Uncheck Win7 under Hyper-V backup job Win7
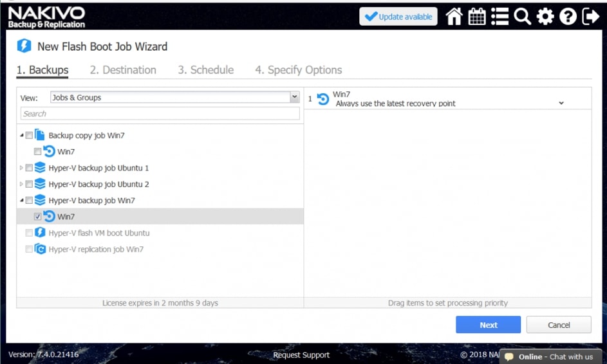Image resolution: width=607 pixels, height=364 pixels. click(x=37, y=217)
